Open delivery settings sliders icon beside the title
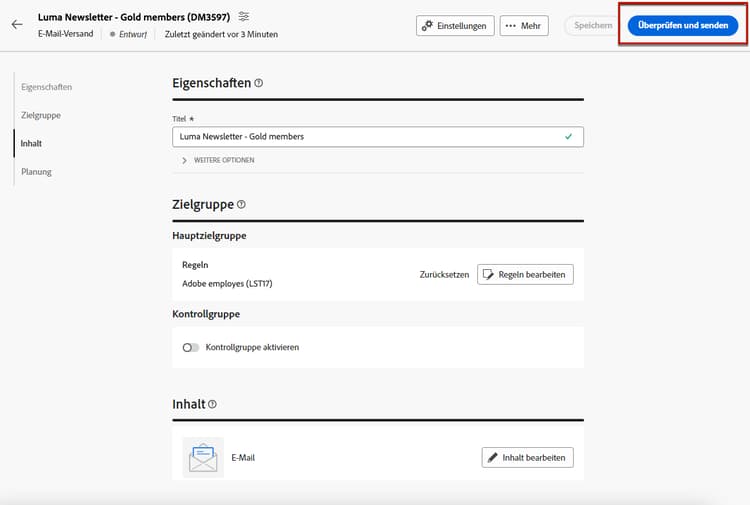The height and width of the screenshot is (505, 750). pyautogui.click(x=243, y=17)
